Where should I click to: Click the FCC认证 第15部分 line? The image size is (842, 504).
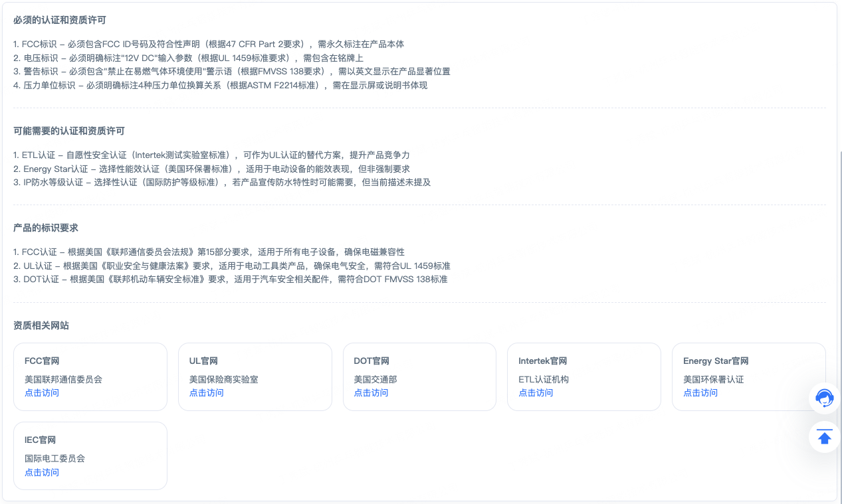209,252
